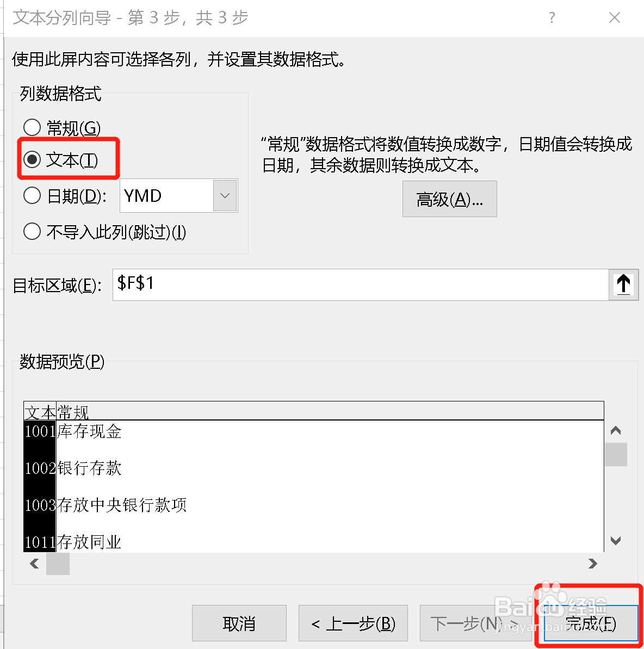
Task: Click the 目标区域 $F$1 input field
Action: tap(361, 285)
